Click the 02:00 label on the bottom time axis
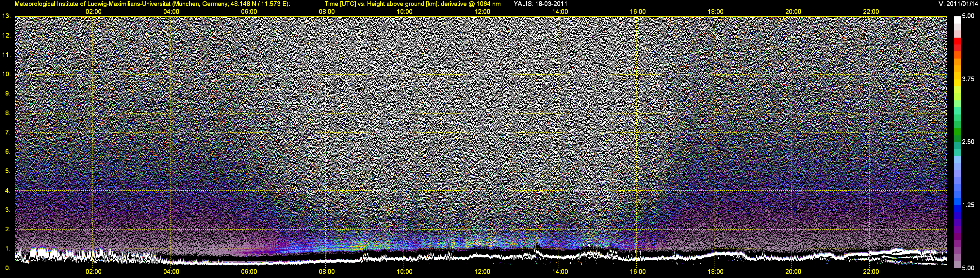The height and width of the screenshot is (278, 980). (93, 272)
